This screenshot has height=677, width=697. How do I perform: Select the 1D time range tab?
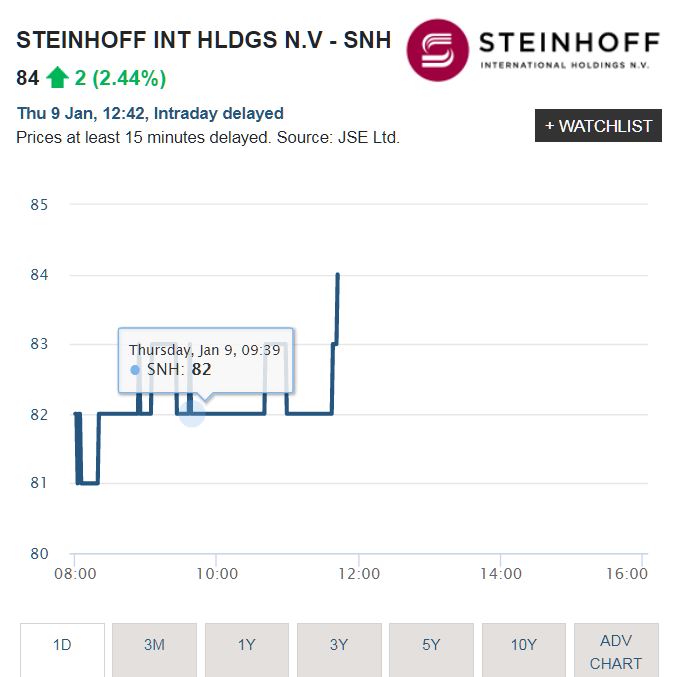62,645
